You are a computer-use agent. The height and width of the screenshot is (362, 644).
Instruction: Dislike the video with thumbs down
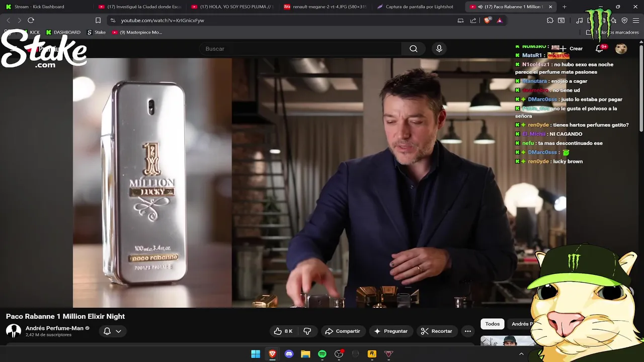pos(307,331)
